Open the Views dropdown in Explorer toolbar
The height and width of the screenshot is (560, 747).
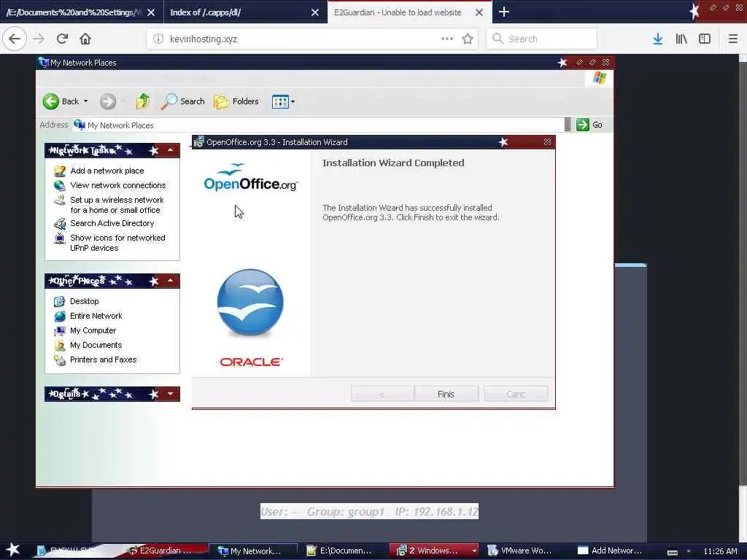tap(283, 101)
